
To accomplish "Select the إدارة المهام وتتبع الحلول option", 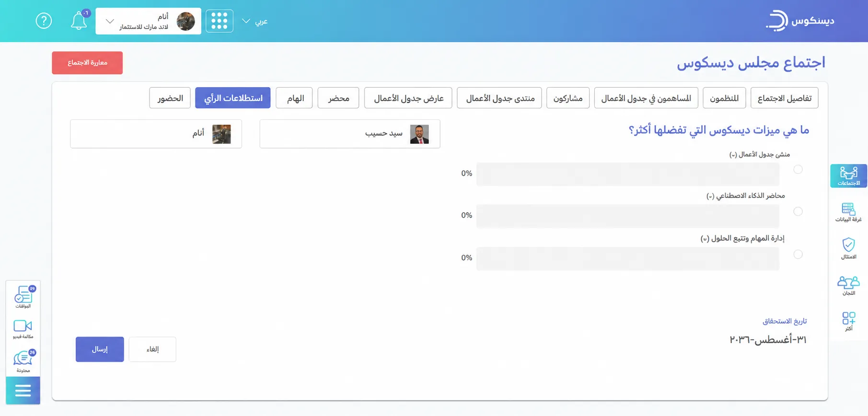I will click(798, 254).
